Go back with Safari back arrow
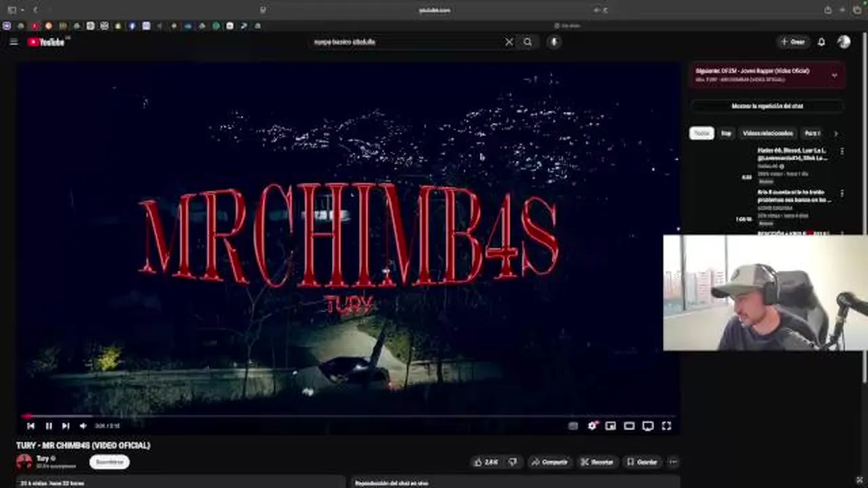 [x=35, y=10]
